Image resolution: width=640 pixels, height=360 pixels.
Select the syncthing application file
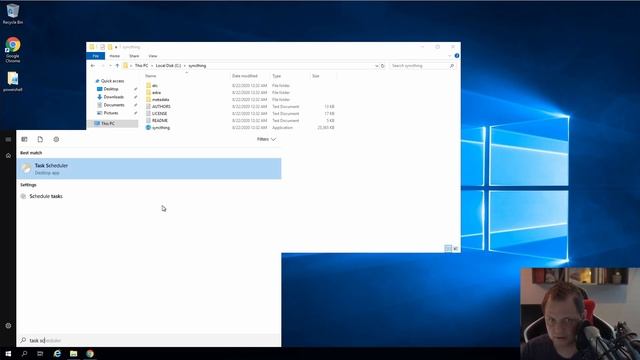(x=161, y=128)
